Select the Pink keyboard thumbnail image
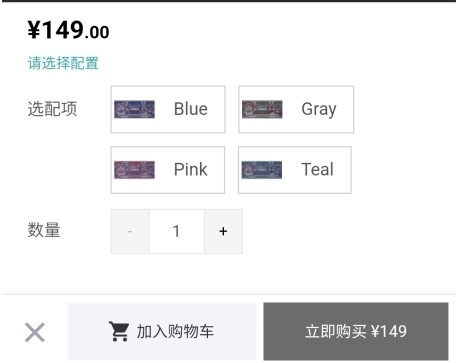This screenshot has width=457, height=363. (x=134, y=170)
